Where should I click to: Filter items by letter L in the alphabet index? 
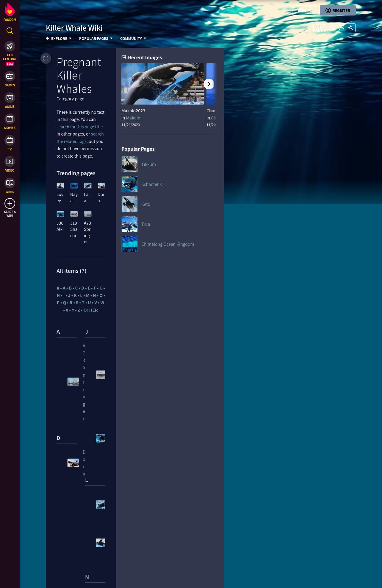(81, 295)
